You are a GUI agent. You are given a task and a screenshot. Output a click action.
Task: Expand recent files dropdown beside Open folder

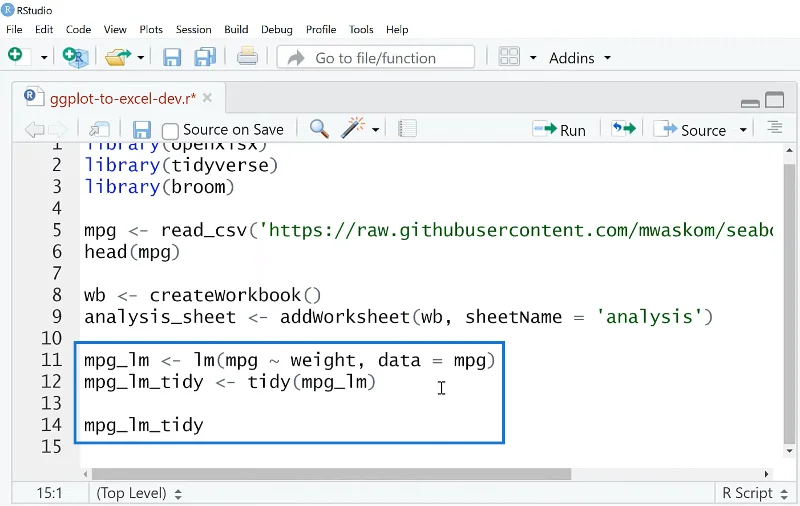[141, 58]
